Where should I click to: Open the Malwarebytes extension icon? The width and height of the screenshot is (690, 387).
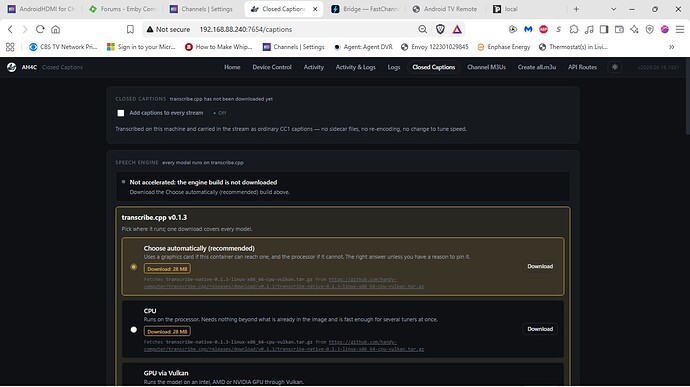[x=528, y=29]
